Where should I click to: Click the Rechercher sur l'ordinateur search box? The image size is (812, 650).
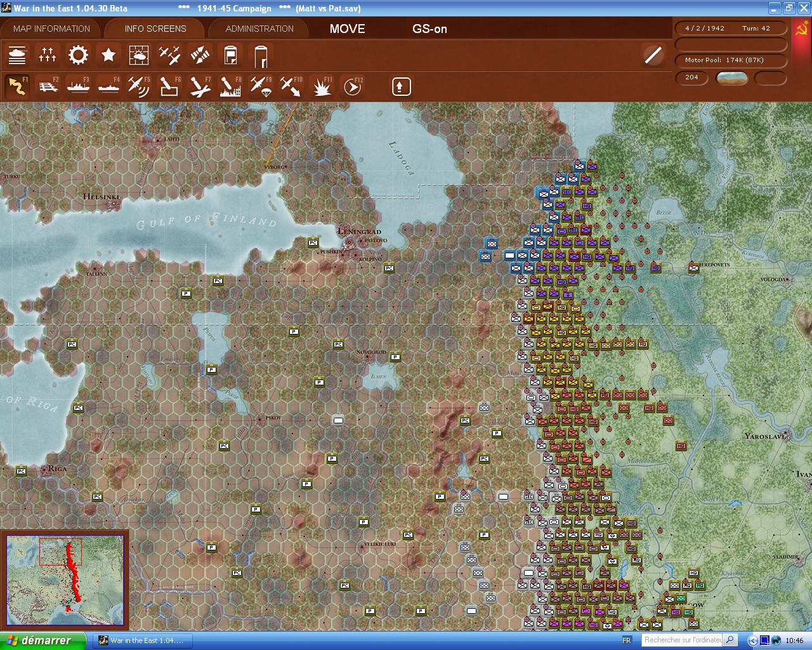[683, 640]
